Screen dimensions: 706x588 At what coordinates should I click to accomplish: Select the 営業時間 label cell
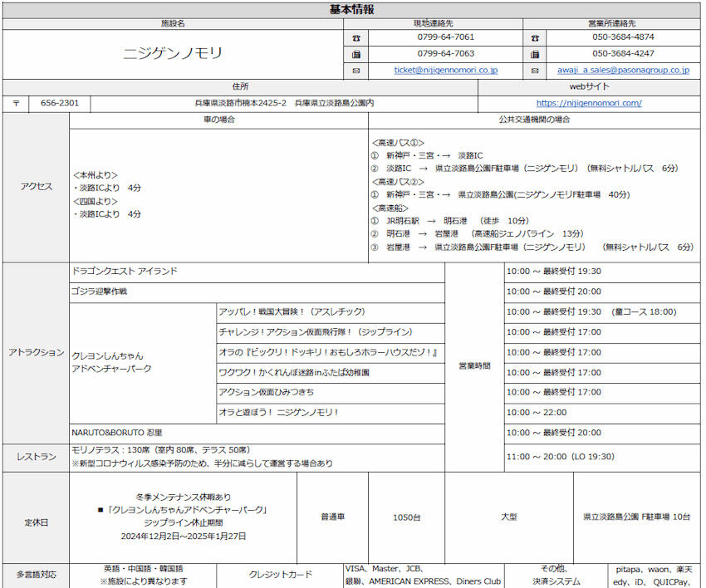474,367
